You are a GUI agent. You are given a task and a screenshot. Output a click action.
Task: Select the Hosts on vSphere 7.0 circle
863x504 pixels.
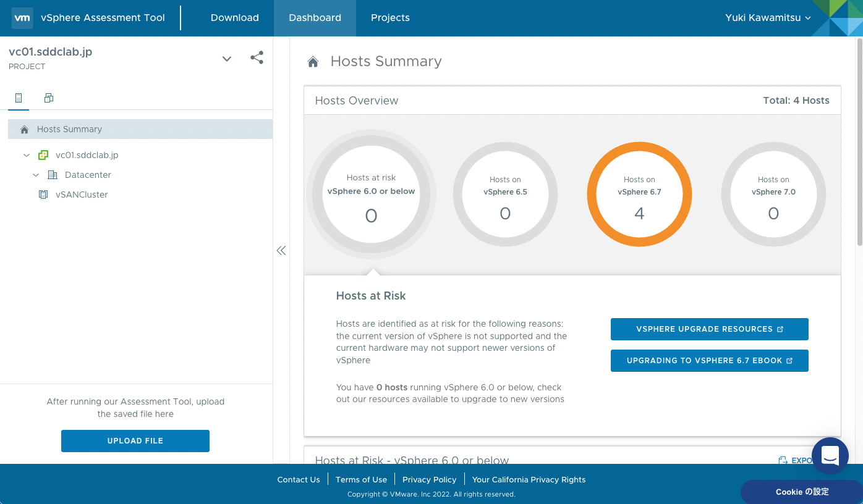coord(773,195)
